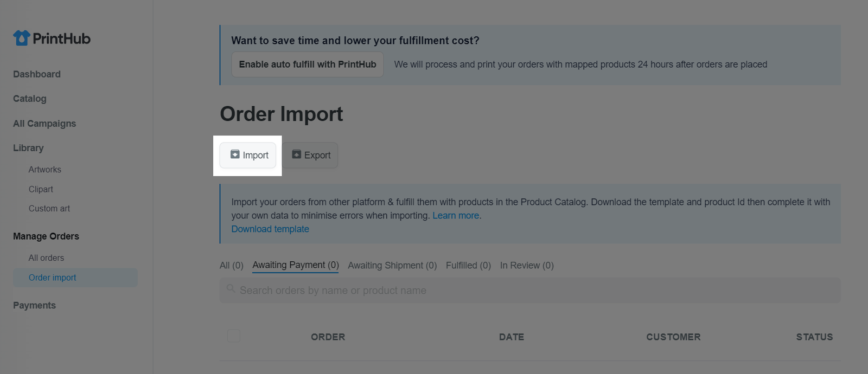Click the Export button's upload icon
The width and height of the screenshot is (868, 374).
coord(297,154)
